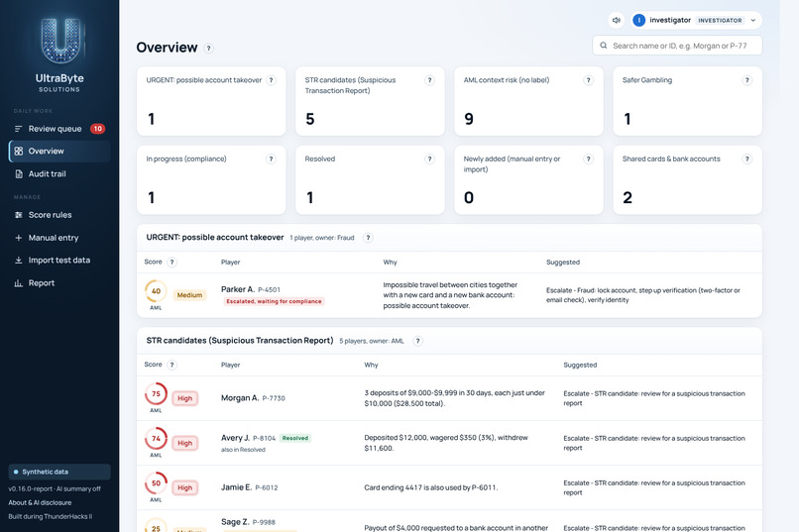The image size is (799, 532).
Task: Click the Review queue badge showing 10
Action: tap(97, 129)
